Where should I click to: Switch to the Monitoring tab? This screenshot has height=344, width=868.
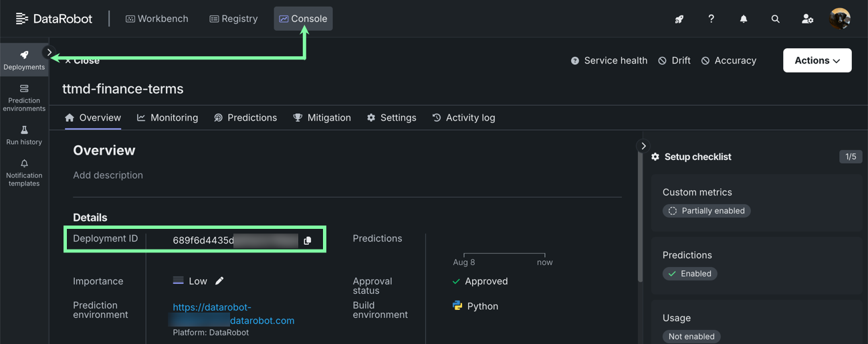pyautogui.click(x=167, y=118)
